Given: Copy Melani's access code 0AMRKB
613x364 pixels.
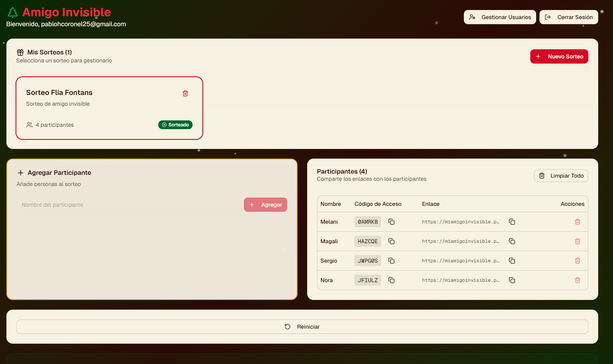Looking at the screenshot, I should click(391, 222).
